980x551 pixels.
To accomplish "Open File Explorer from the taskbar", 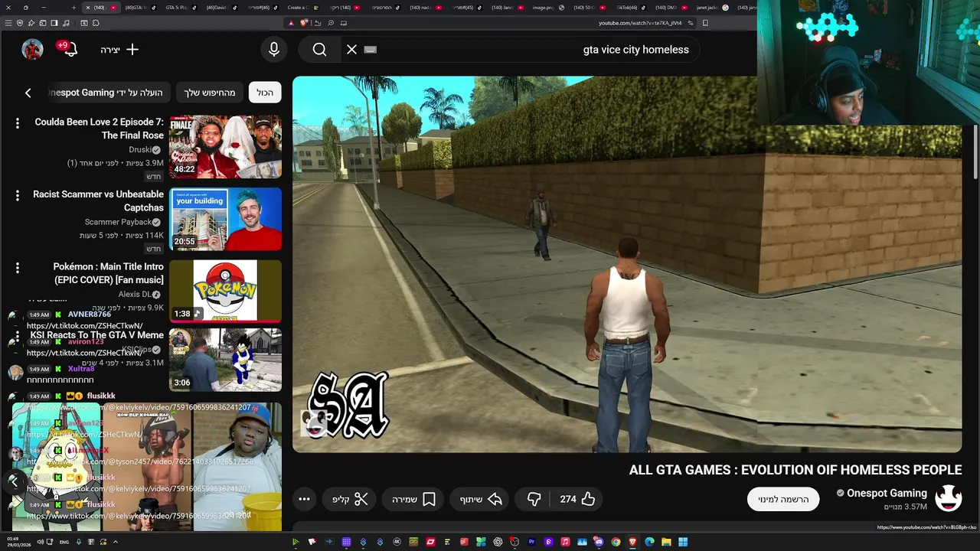I will click(666, 542).
